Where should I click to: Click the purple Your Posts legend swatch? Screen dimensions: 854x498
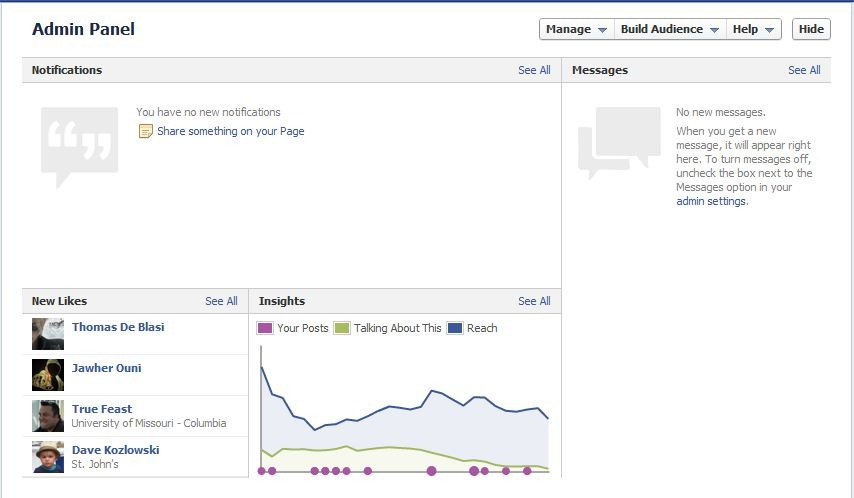click(x=265, y=328)
